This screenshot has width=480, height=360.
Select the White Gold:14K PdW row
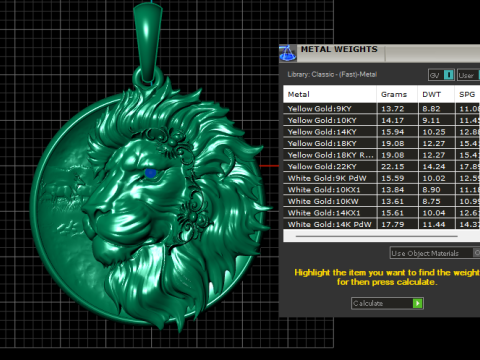(382, 224)
